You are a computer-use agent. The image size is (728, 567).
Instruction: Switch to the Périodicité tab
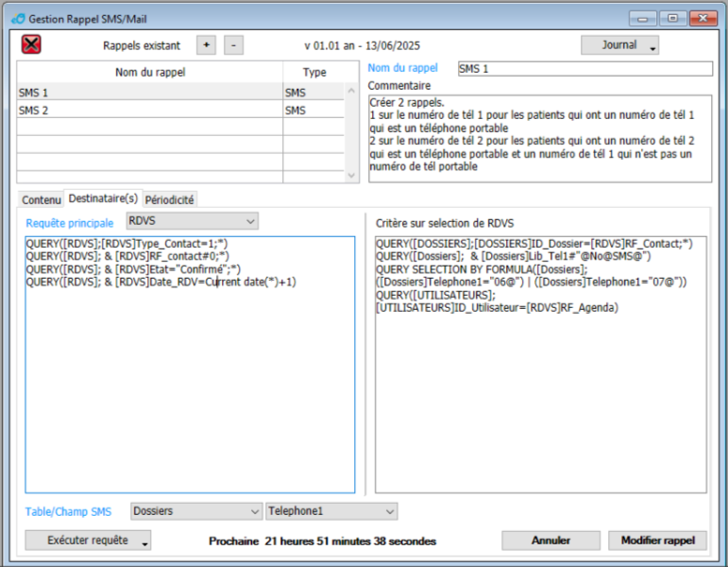pos(170,199)
